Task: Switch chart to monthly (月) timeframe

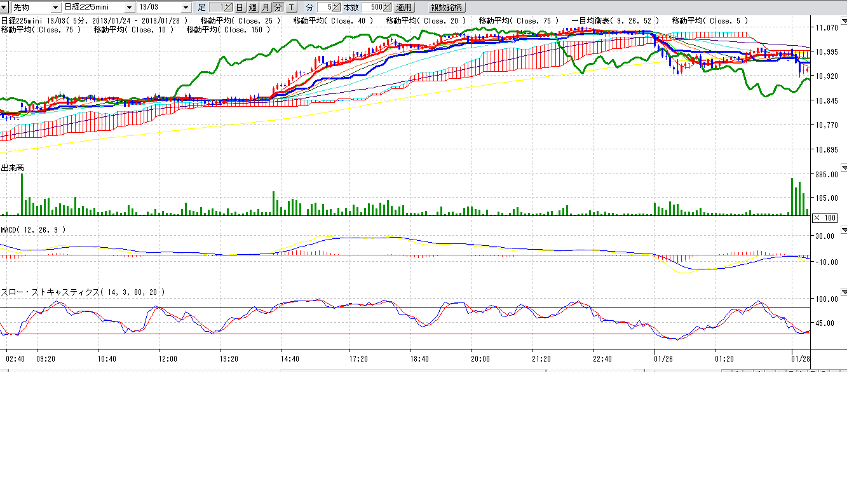Action: click(x=266, y=8)
